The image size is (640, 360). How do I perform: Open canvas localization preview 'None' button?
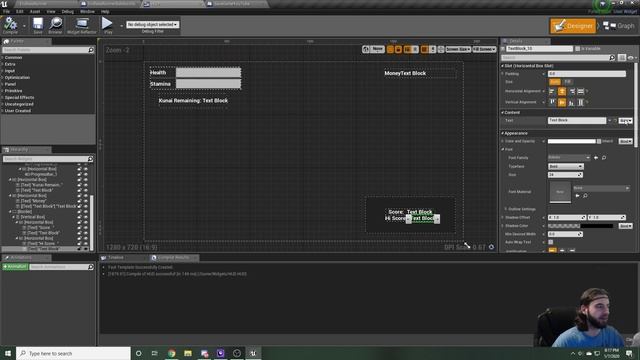click(x=377, y=49)
